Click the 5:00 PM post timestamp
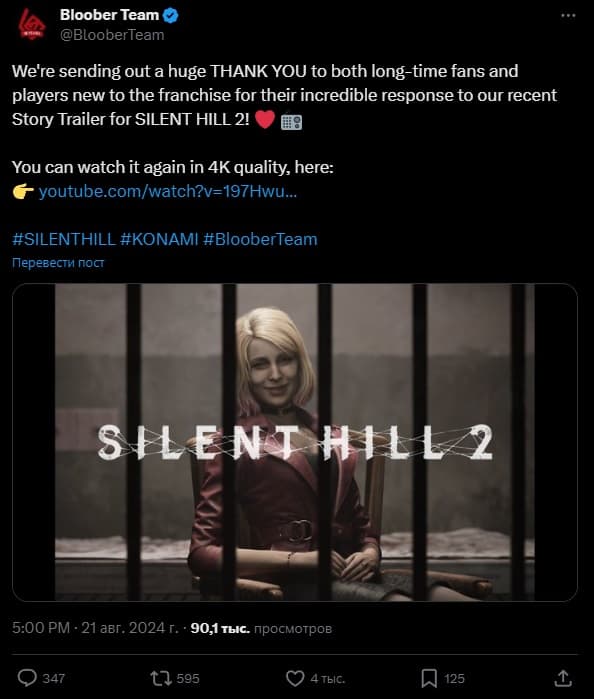 coord(41,628)
